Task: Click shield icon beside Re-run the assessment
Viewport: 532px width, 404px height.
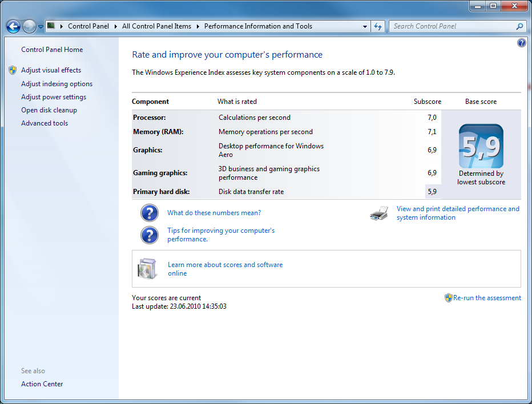Action: [x=449, y=298]
